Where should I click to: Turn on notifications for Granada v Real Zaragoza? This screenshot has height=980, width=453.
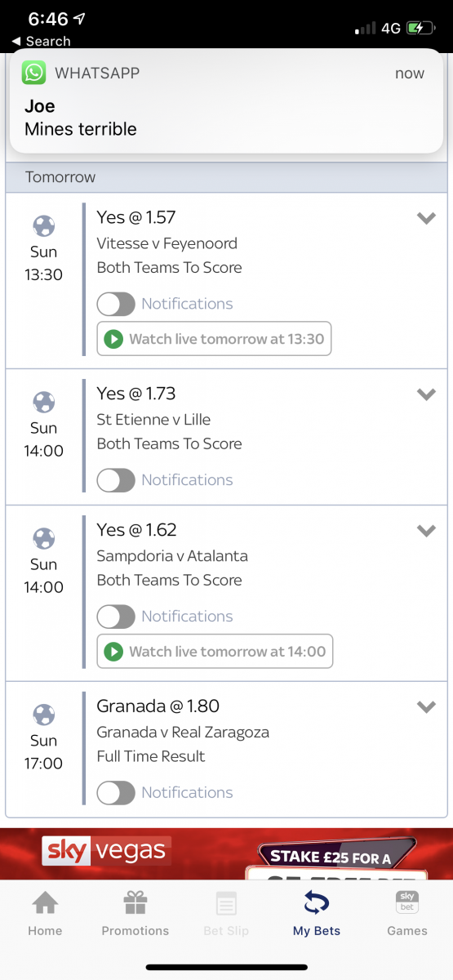pos(116,793)
